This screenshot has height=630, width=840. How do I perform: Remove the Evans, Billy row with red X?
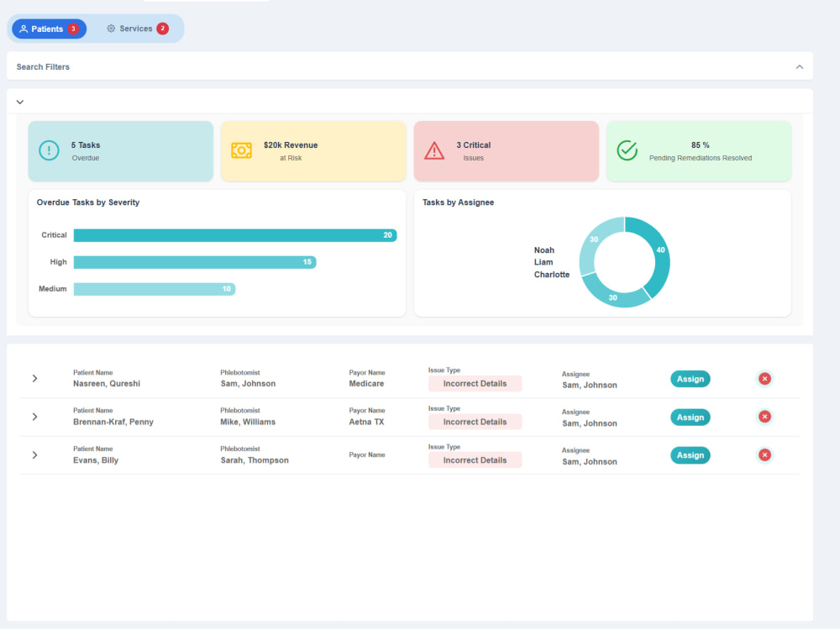[764, 455]
